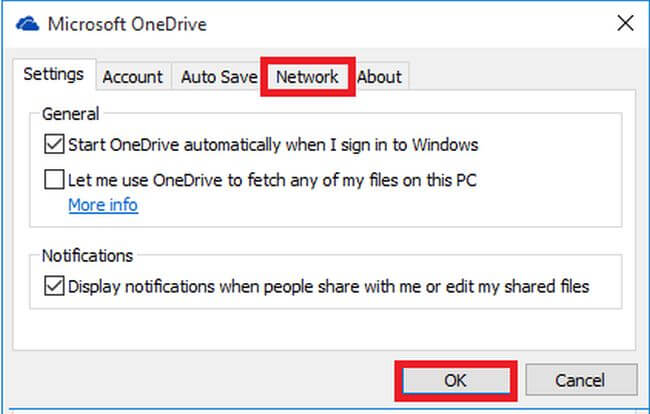
Task: Click empty space in the dialog title bar
Action: click(400, 22)
